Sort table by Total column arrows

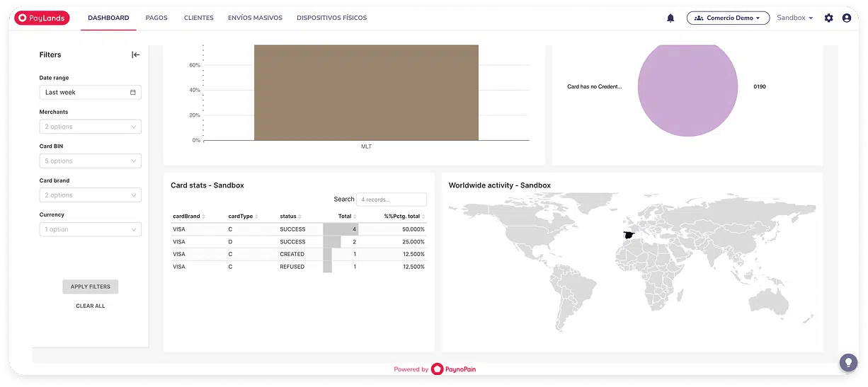coord(355,216)
